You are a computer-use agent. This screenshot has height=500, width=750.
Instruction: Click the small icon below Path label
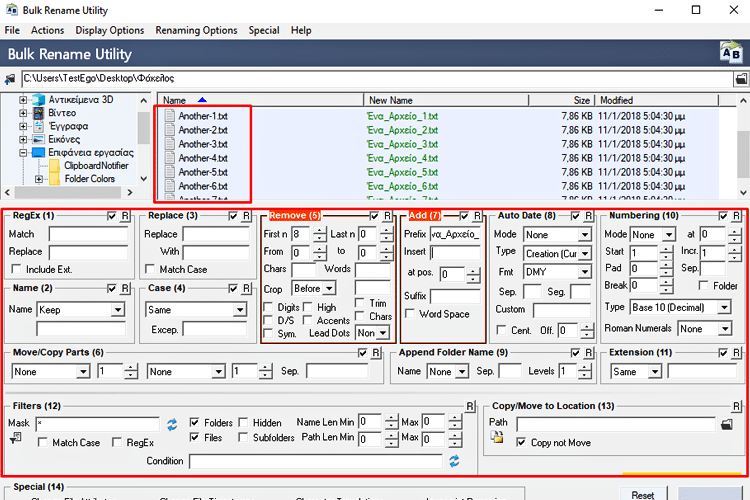click(x=497, y=436)
